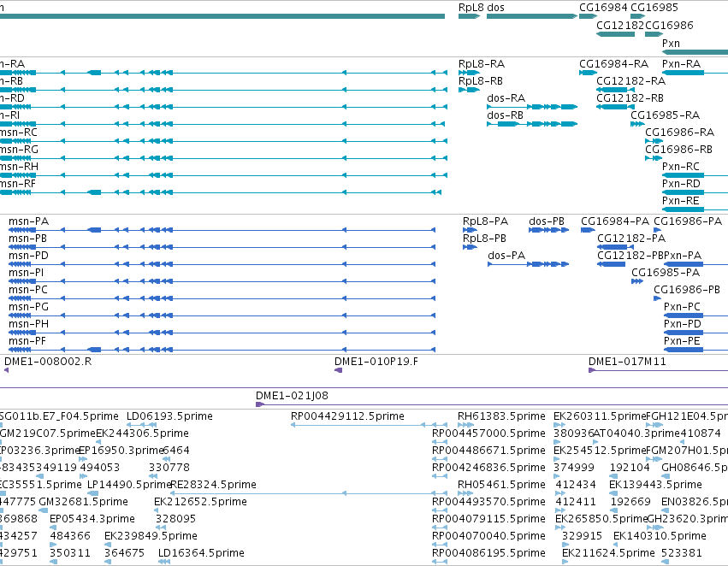Select protein CG12182-PA
Image resolution: width=728 pixels, height=566 pixels.
(x=631, y=239)
